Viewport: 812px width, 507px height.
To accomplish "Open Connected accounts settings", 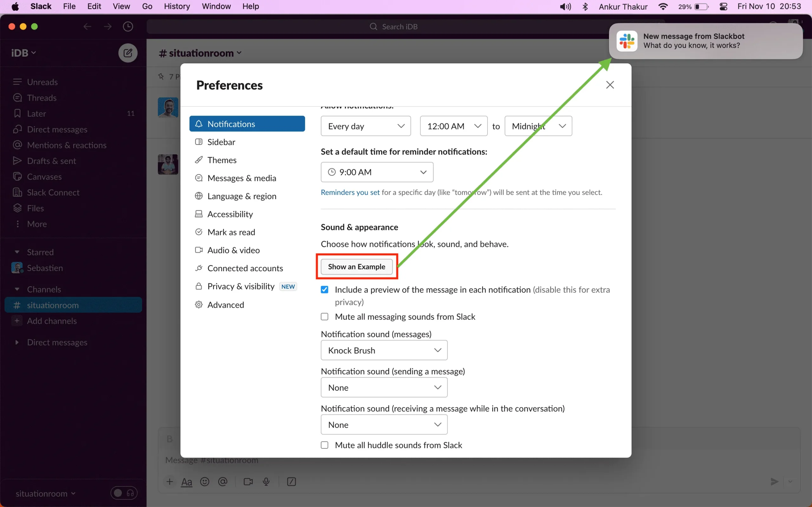I will coord(245,268).
